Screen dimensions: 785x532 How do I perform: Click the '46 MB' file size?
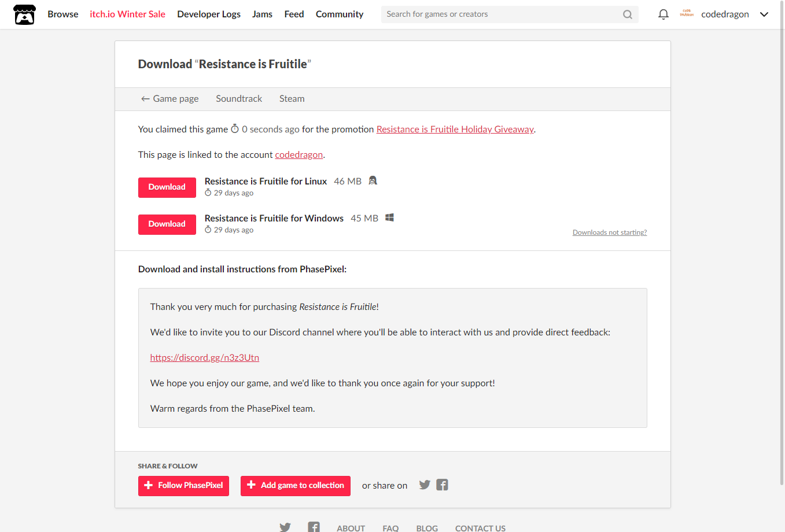click(x=348, y=181)
